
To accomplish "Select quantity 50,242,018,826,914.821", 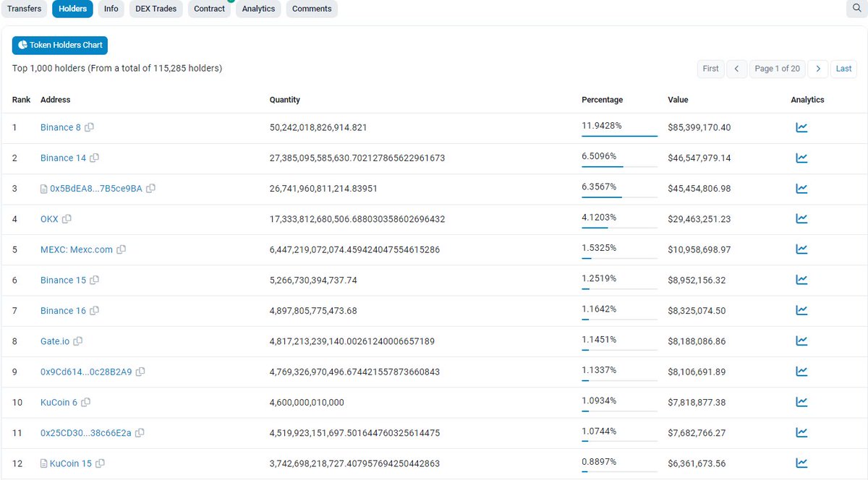I will [318, 127].
